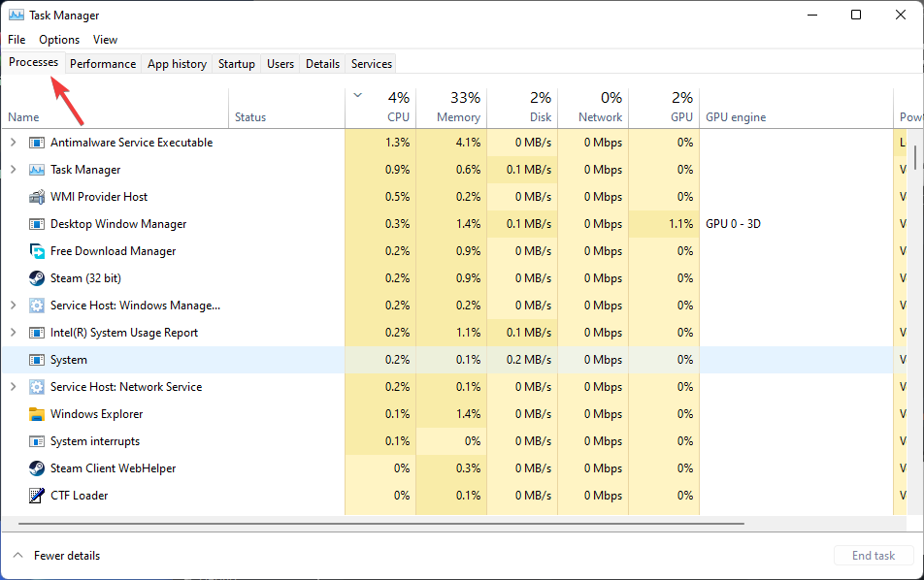Click the Windows Explorer folder icon
This screenshot has height=580, width=924.
37,414
